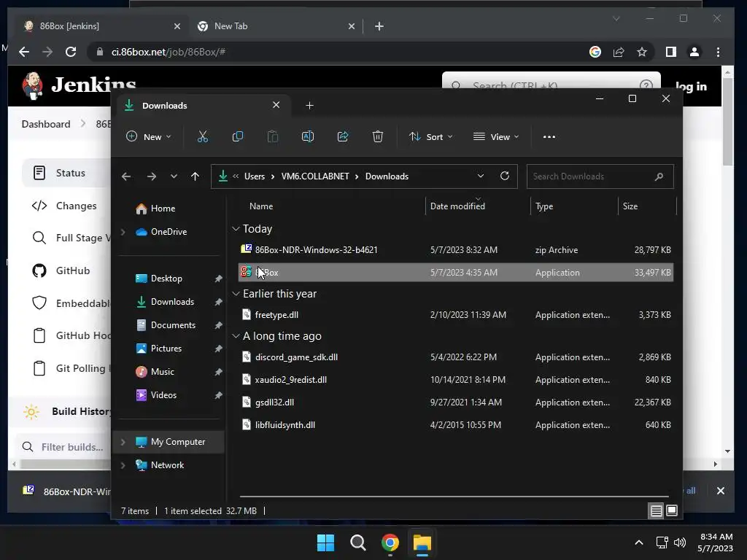Screen dimensions: 747x560
Task: Open Chrome from the taskbar
Action: coord(390,542)
